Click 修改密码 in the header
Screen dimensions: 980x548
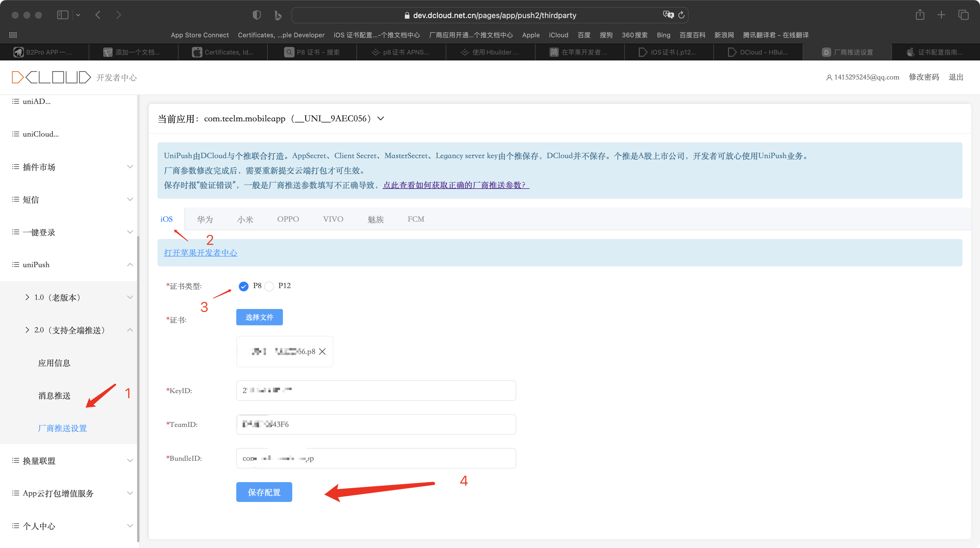tap(924, 77)
